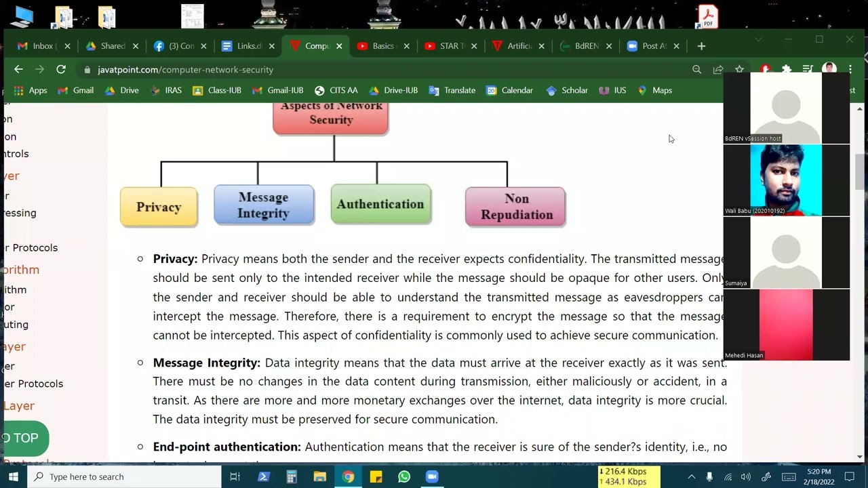868x488 pixels.
Task: Bookmark this page with the star
Action: coord(740,69)
